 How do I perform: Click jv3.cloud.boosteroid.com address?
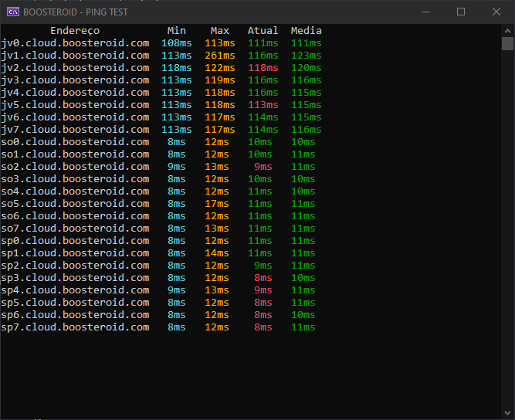pos(75,80)
